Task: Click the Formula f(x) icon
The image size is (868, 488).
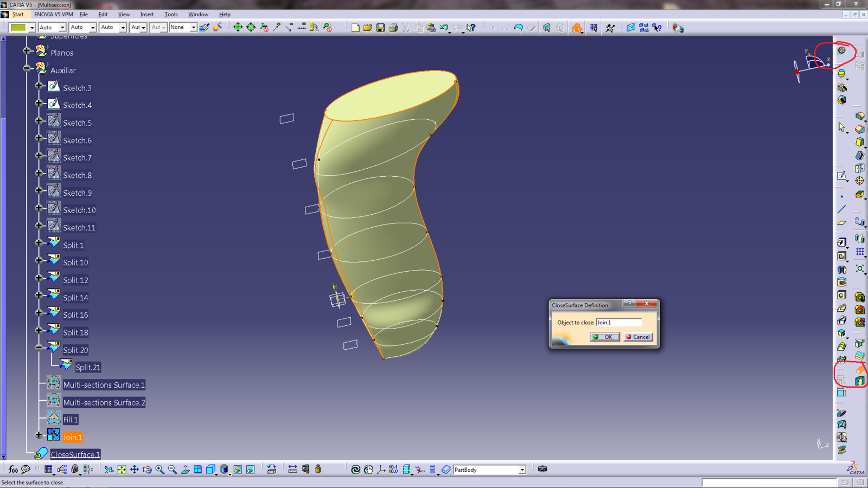Action: [x=13, y=470]
